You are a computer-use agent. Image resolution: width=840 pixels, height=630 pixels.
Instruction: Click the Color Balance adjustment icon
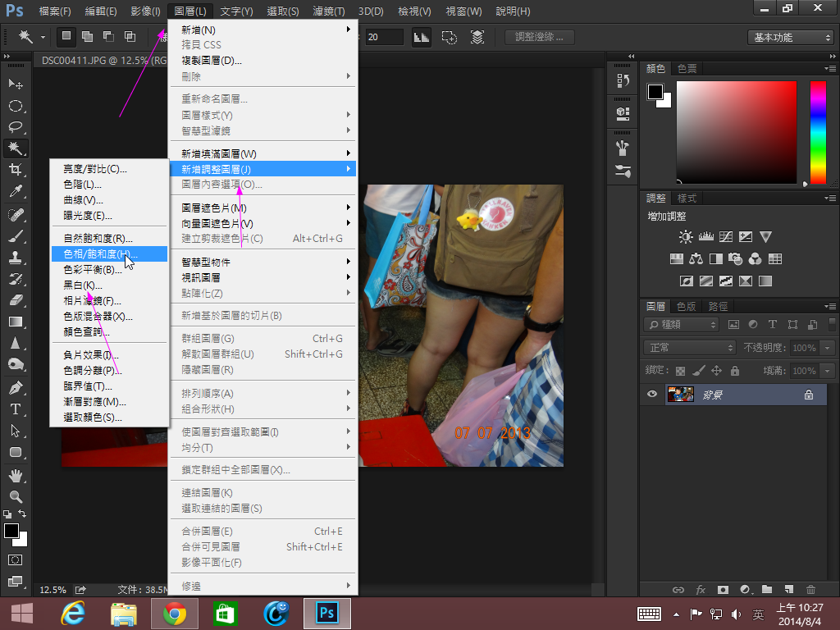click(x=696, y=259)
